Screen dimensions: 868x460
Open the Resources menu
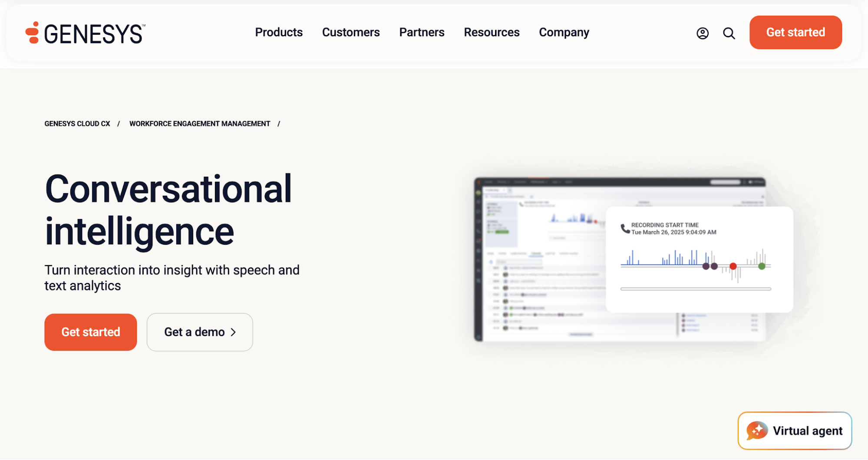coord(492,33)
